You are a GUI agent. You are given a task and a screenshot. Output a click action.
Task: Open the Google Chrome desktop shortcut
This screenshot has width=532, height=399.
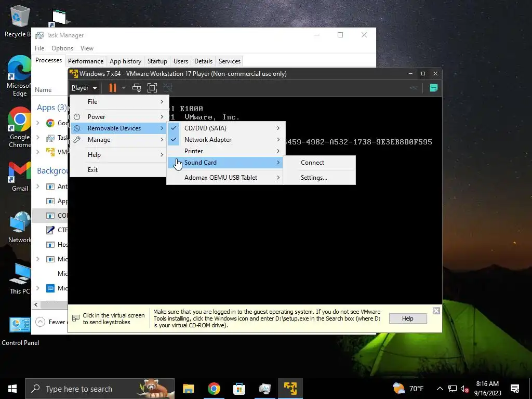[19, 127]
